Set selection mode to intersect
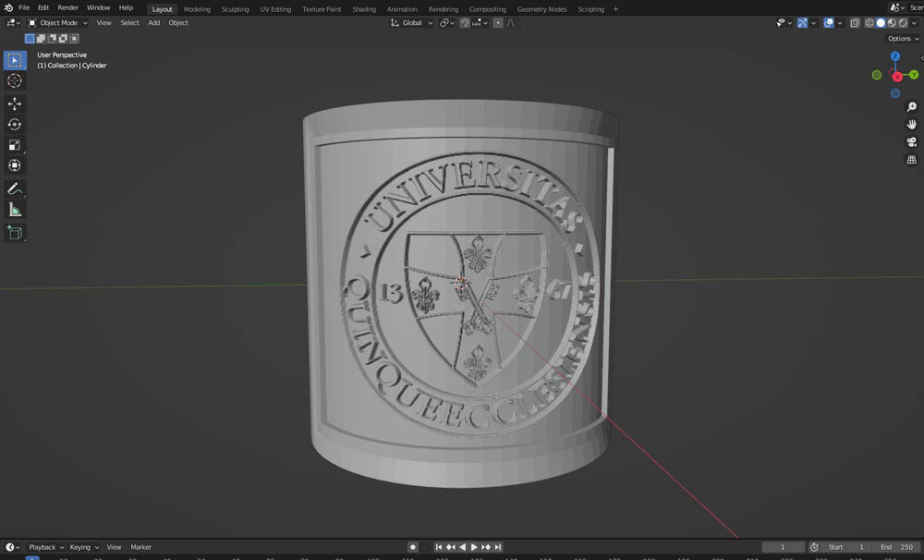The width and height of the screenshot is (924, 560). pyautogui.click(x=74, y=38)
